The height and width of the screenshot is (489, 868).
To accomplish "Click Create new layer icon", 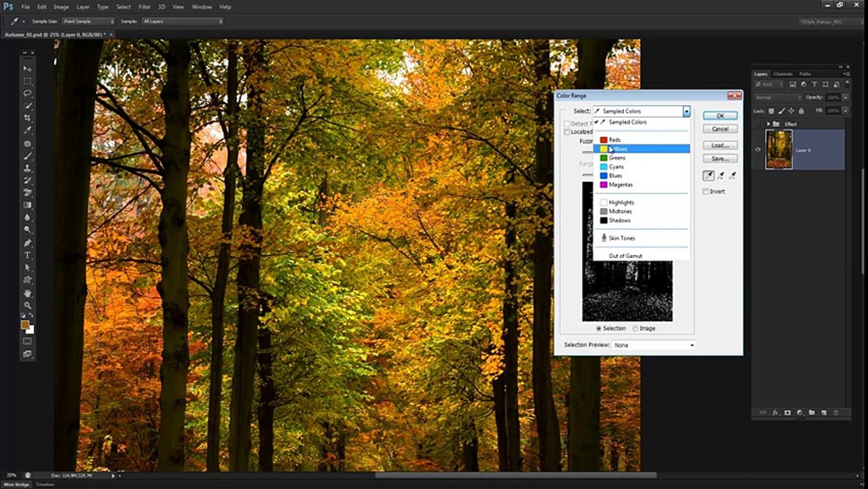I will [824, 412].
